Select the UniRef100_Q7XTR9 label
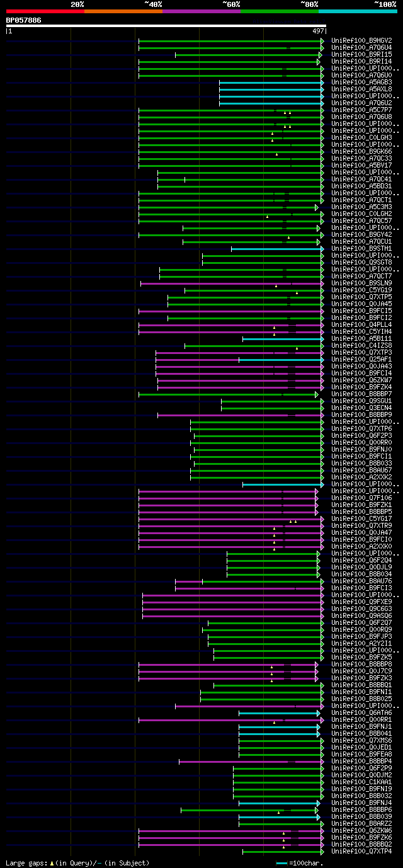This screenshot has height=868, width=403. [x=361, y=525]
